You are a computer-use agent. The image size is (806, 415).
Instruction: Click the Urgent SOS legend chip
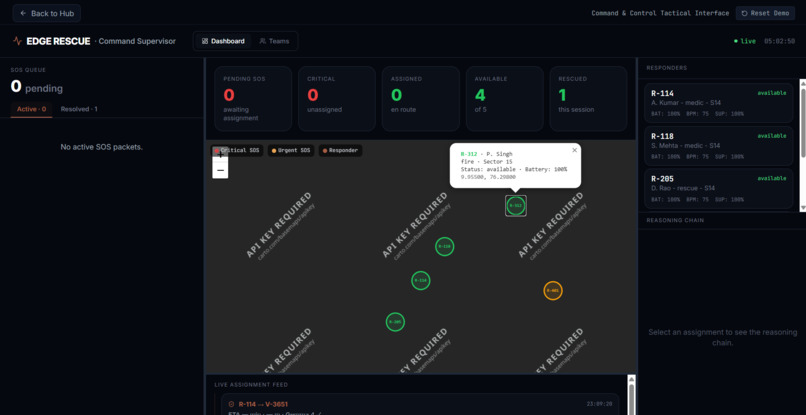pyautogui.click(x=290, y=151)
